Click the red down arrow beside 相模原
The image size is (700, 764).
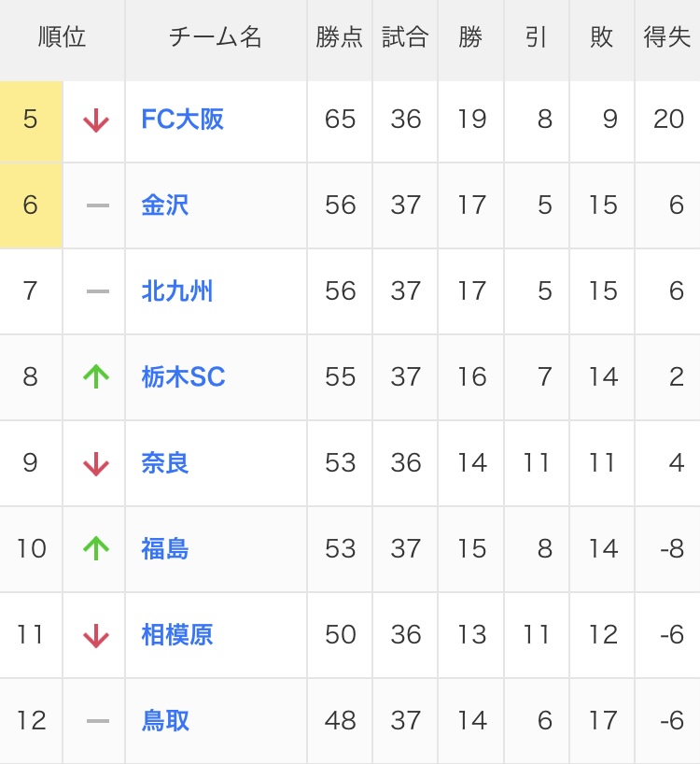click(96, 635)
